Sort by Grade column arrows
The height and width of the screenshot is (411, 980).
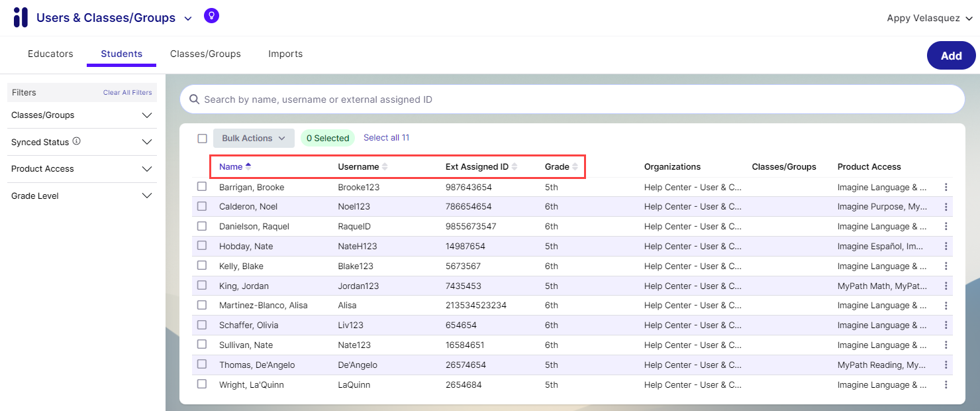click(575, 166)
